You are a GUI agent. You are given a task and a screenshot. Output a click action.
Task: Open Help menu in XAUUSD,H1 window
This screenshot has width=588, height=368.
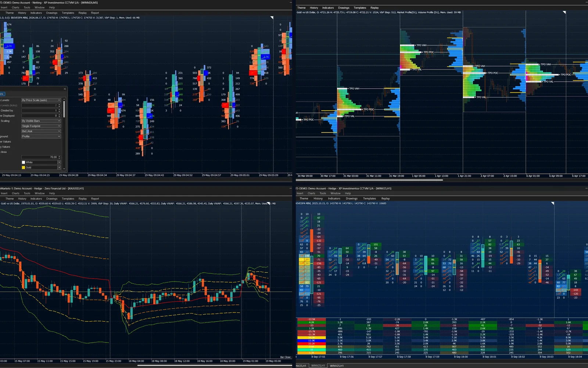(x=52, y=193)
